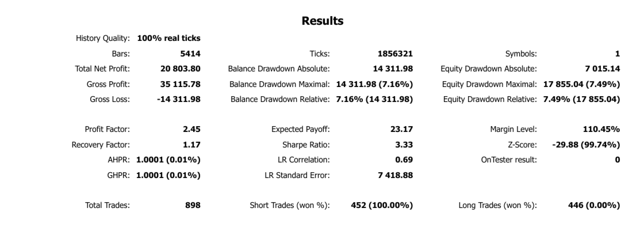Click the Bars value 5414
Image resolution: width=644 pixels, height=246 pixels.
pos(190,54)
